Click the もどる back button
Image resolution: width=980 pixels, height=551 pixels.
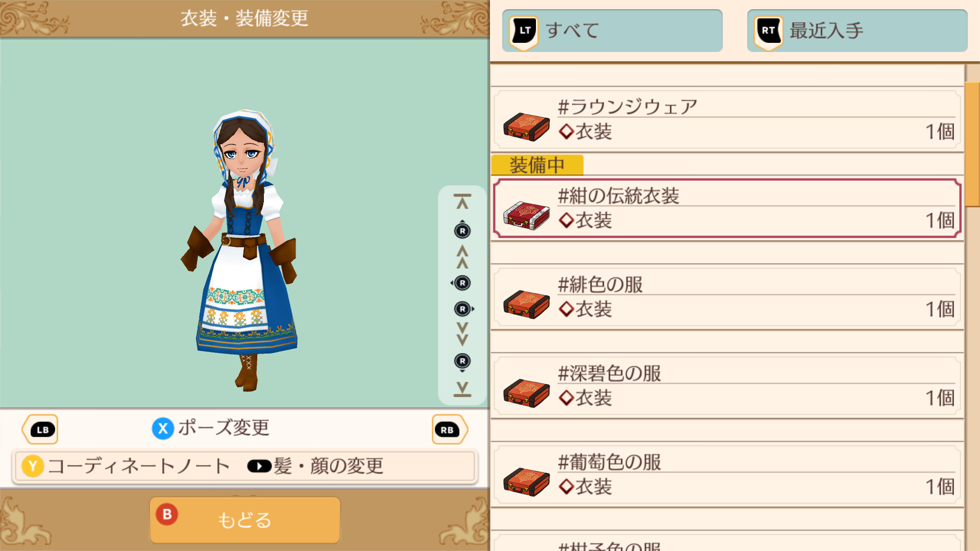(245, 520)
